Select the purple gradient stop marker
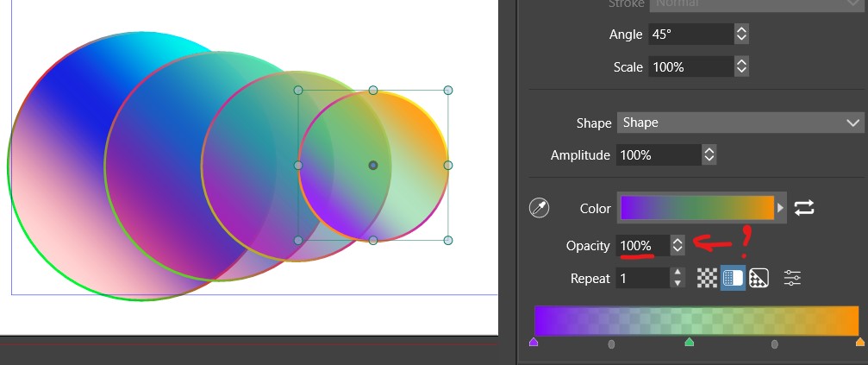868x365 pixels. 534,343
